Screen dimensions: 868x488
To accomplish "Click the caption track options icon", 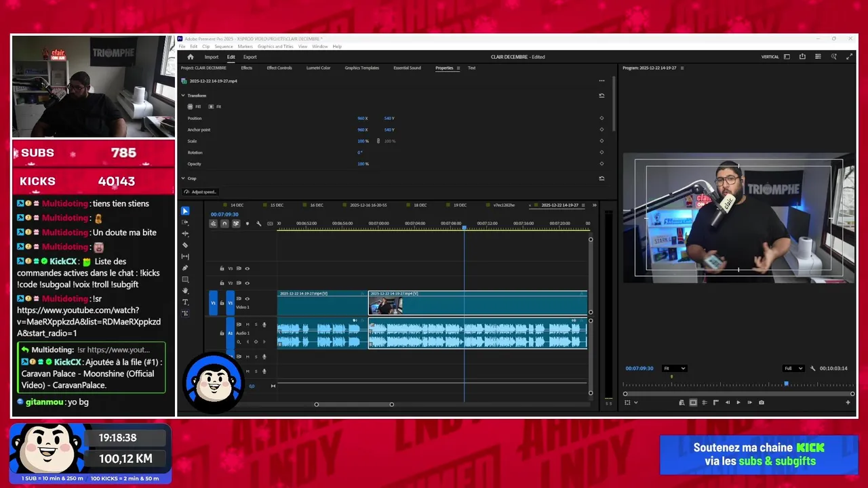I will [x=270, y=224].
